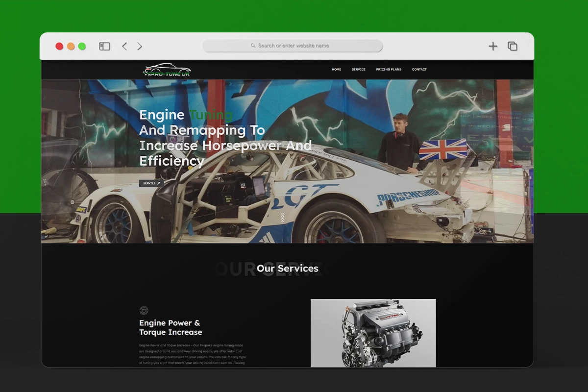The width and height of the screenshot is (588, 392).
Task: Maximize the window with the green button
Action: tap(82, 46)
